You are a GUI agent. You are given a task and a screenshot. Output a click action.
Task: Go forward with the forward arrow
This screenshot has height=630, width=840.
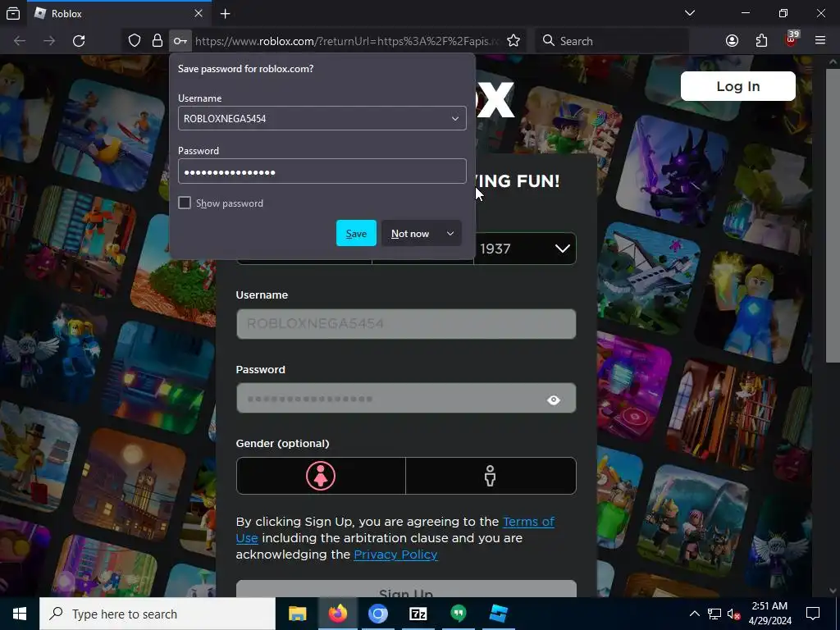pyautogui.click(x=49, y=41)
